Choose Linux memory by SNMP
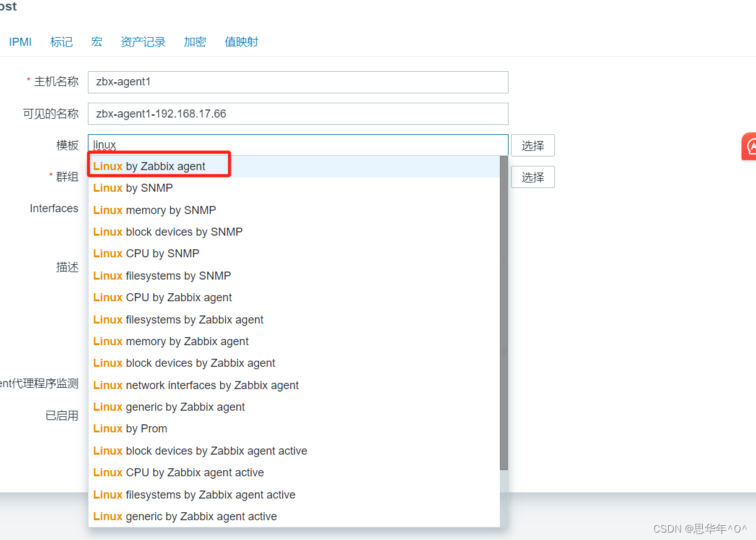This screenshot has height=540, width=756. click(x=294, y=210)
